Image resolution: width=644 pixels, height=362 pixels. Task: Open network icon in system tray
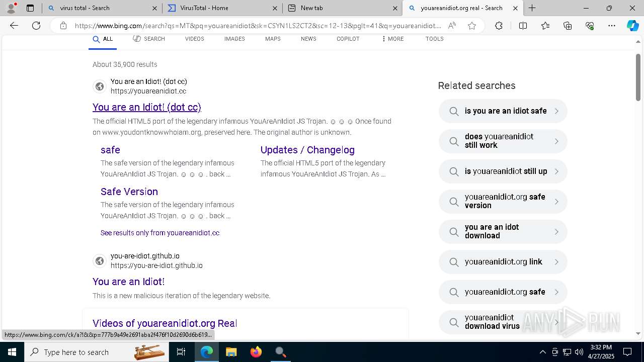click(567, 352)
